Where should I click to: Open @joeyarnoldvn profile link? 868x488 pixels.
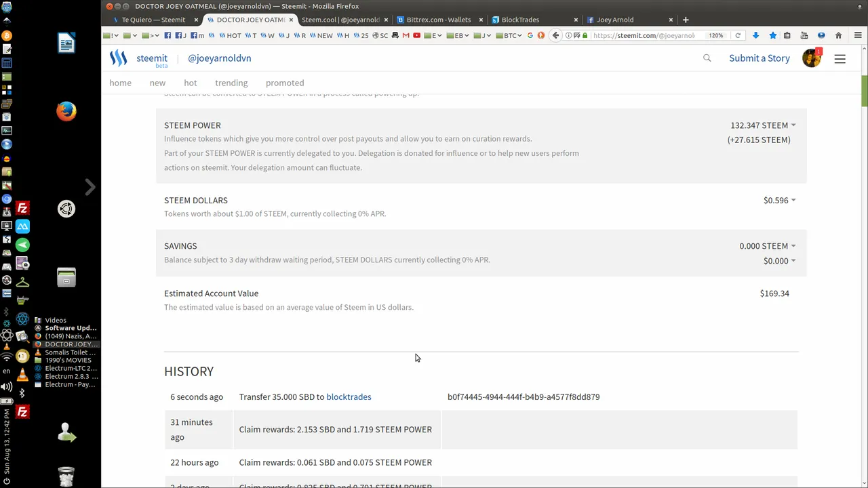click(220, 58)
